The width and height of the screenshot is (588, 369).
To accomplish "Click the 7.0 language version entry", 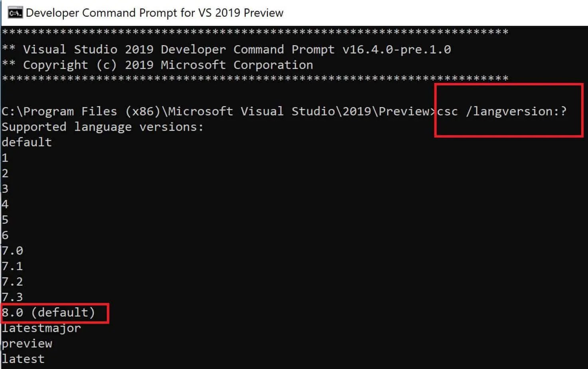I will [x=12, y=251].
